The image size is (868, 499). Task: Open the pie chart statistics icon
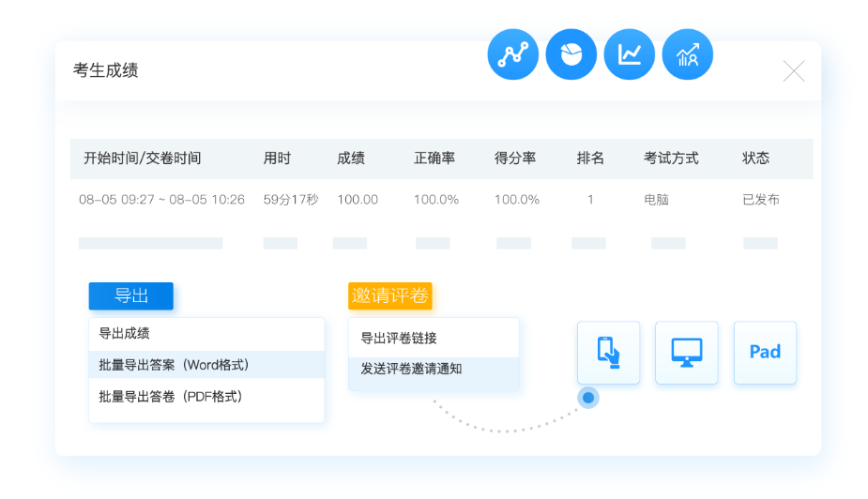pyautogui.click(x=571, y=54)
